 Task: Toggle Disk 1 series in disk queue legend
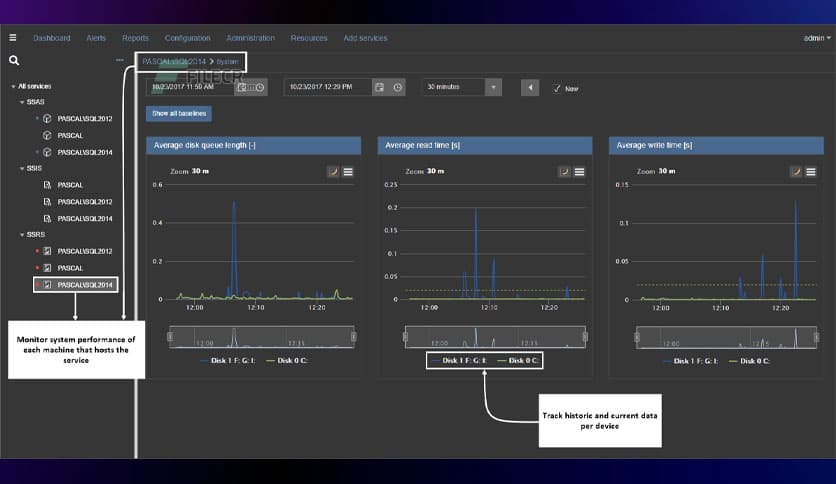[x=228, y=361]
